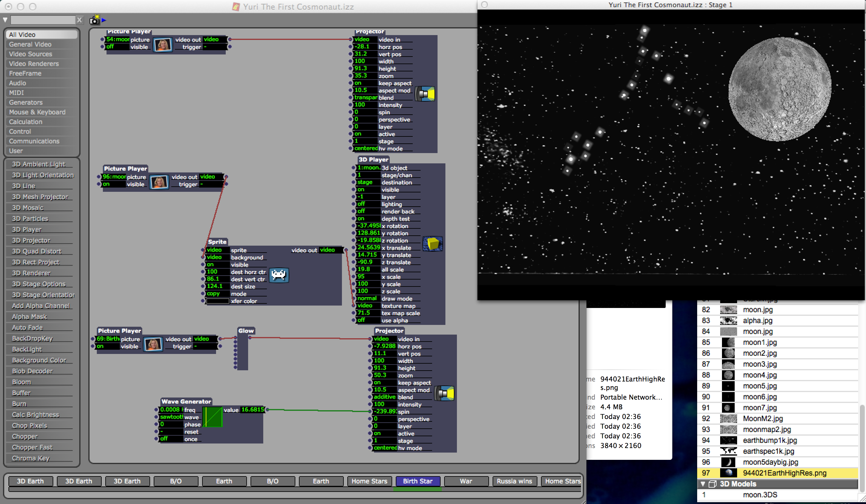Click spin value -239.89 on bottom Projector
The height and width of the screenshot is (504, 866).
385,411
